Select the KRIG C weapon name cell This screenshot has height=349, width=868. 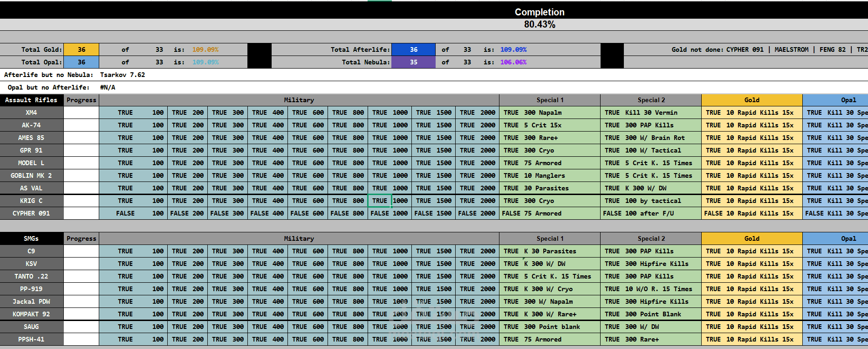pyautogui.click(x=32, y=201)
